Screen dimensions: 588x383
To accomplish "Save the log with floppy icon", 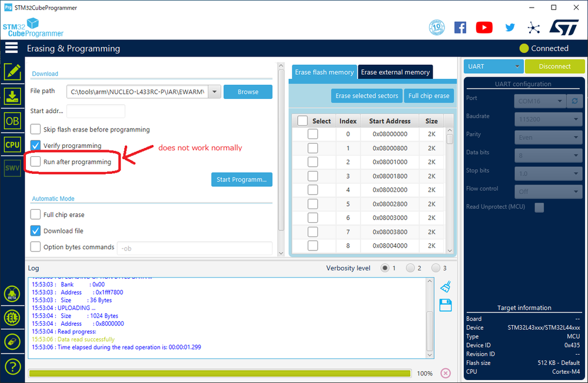I will (446, 305).
